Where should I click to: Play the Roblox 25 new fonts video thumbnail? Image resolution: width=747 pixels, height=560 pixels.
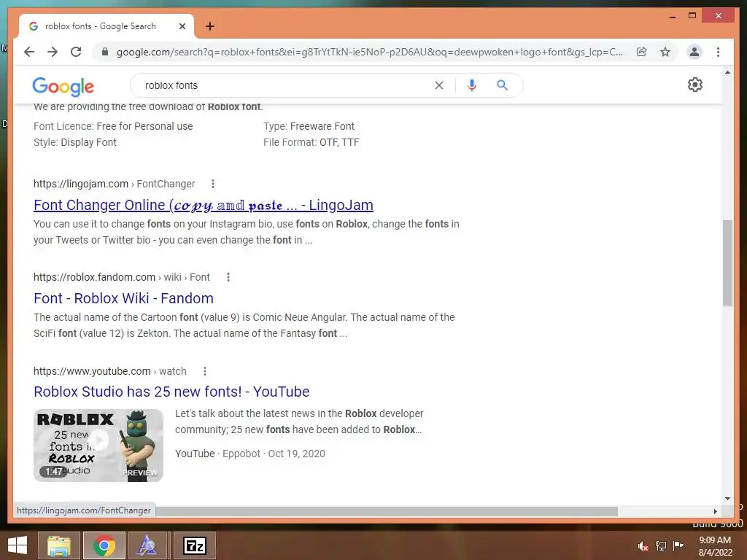click(98, 446)
